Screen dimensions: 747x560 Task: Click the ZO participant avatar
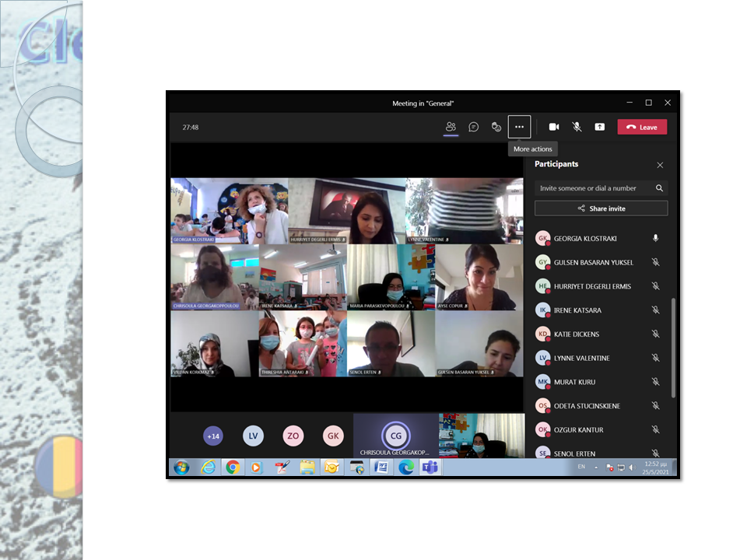click(x=293, y=436)
